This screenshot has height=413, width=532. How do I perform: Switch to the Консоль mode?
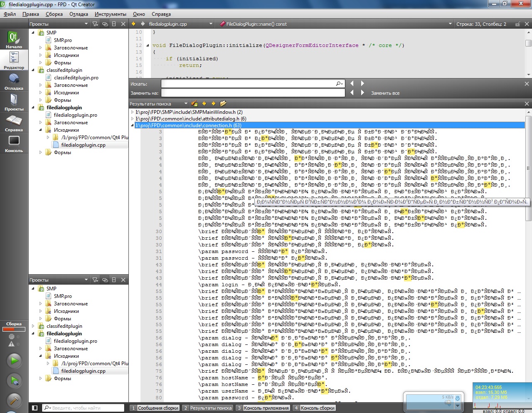click(x=14, y=143)
